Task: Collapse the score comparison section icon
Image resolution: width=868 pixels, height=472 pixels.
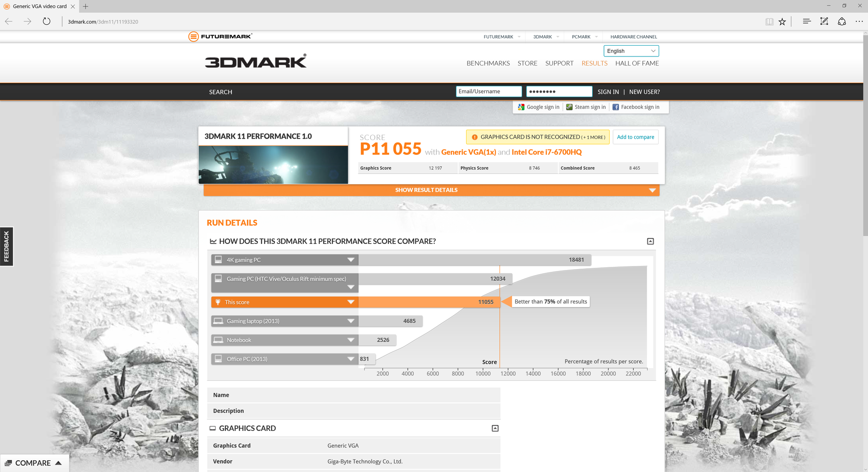Action: [x=650, y=241]
